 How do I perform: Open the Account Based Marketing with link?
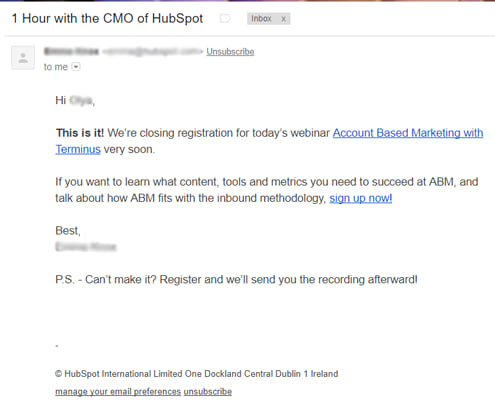click(408, 133)
